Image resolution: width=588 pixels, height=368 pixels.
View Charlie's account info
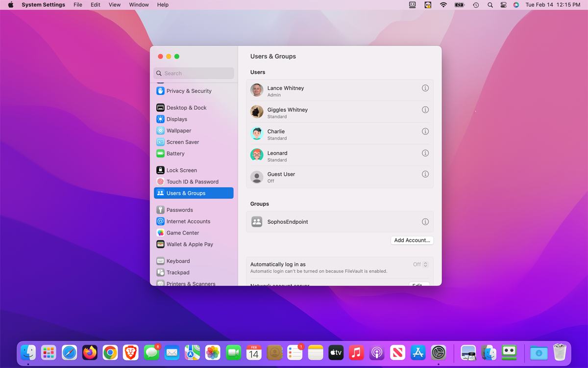425,131
